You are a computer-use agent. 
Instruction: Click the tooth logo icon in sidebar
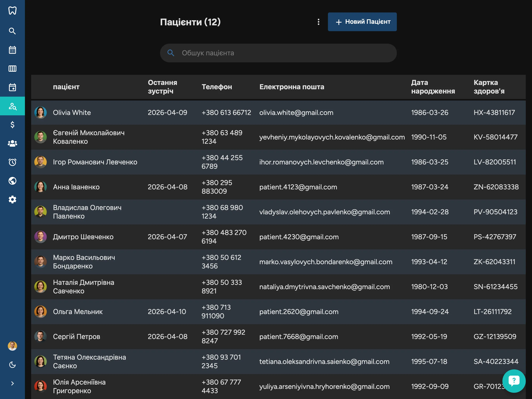pos(12,11)
